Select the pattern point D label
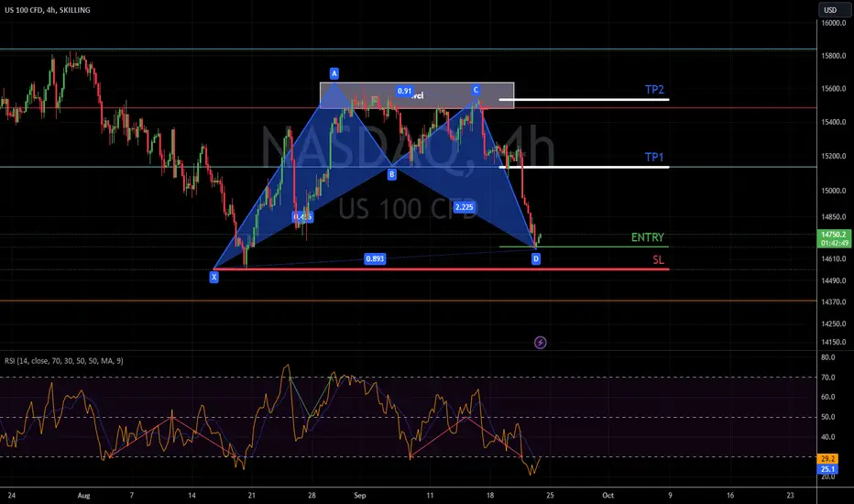 point(536,258)
